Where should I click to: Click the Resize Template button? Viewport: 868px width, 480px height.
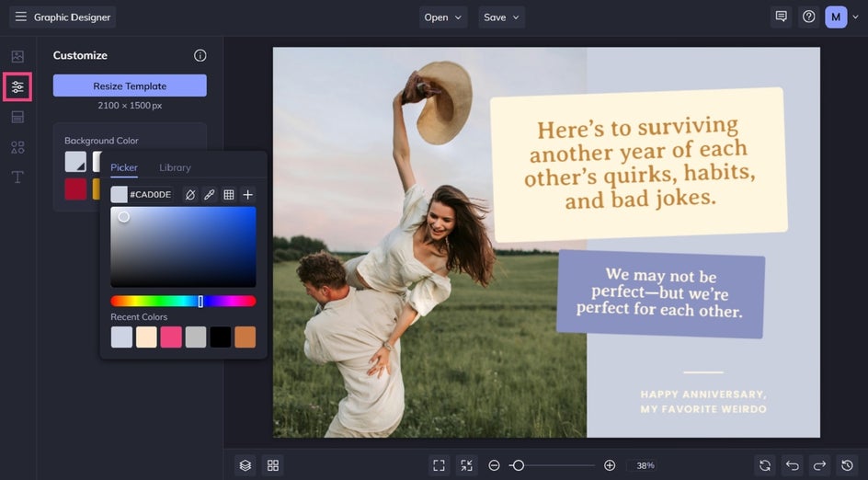tap(130, 86)
